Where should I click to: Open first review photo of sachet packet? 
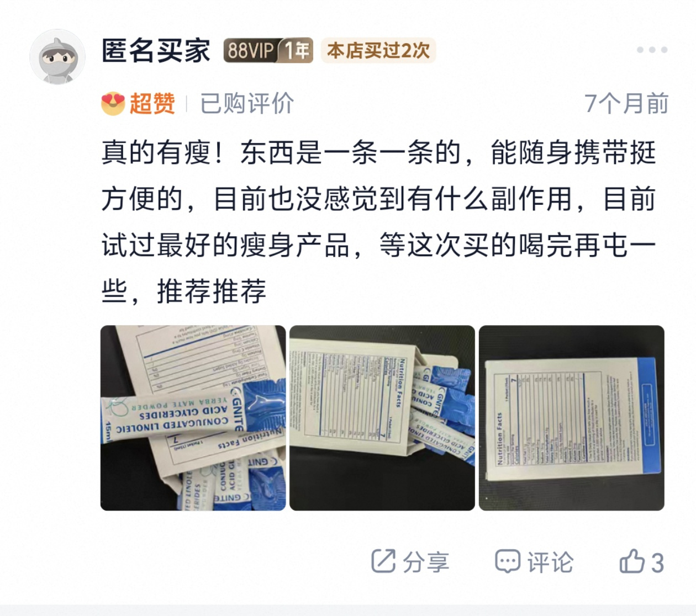pos(193,418)
